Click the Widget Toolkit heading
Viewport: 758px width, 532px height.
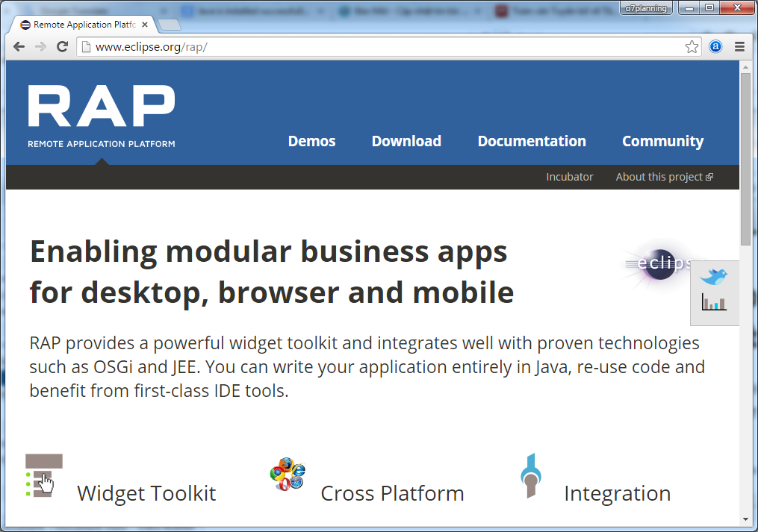(146, 493)
